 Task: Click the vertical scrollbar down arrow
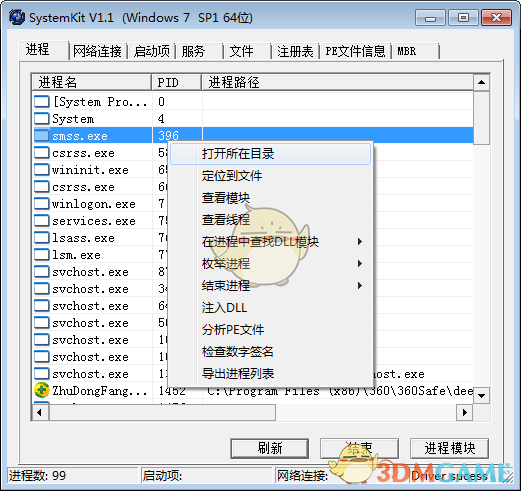click(x=481, y=396)
